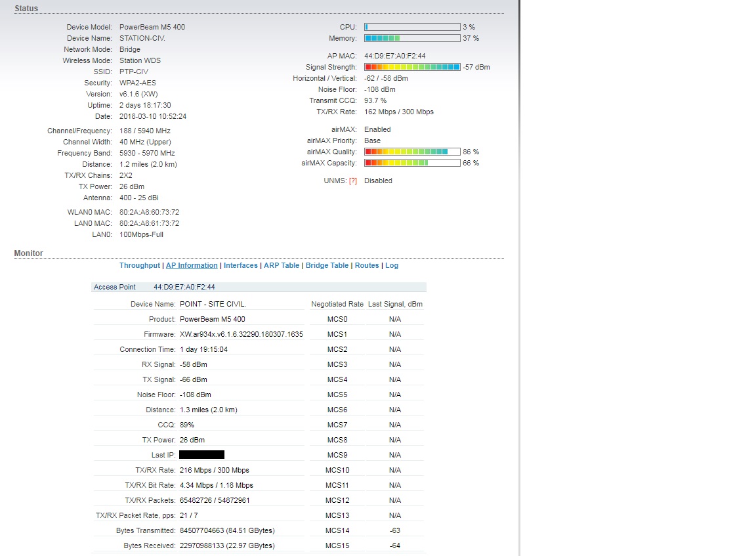Click the blacked-out Last IP field
Viewport: 756px width, 556px height.
coord(201,455)
